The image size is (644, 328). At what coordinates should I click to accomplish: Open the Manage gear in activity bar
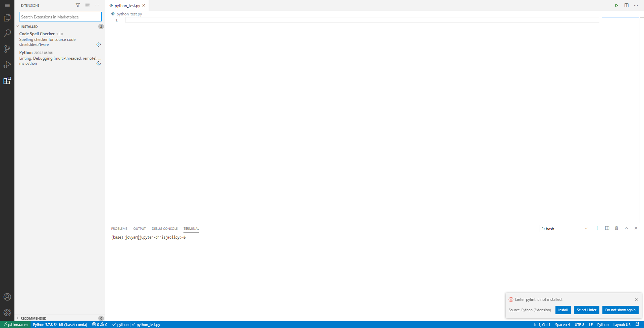pos(7,313)
